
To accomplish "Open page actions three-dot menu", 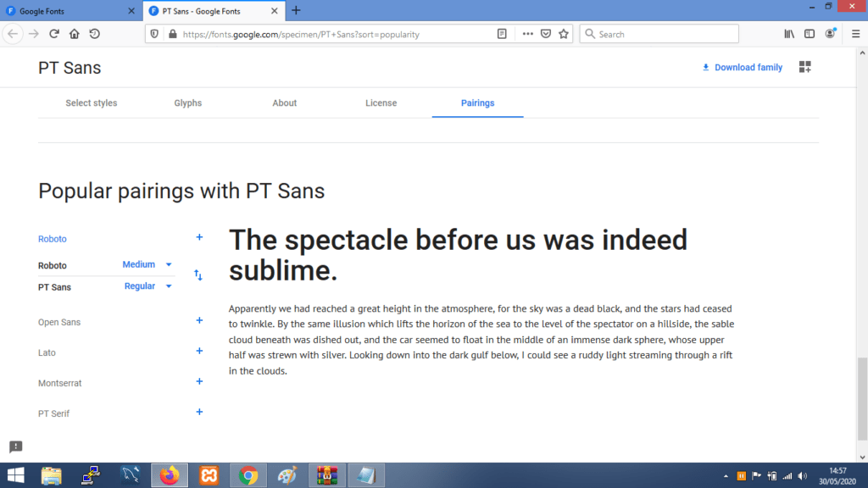I will coord(527,34).
